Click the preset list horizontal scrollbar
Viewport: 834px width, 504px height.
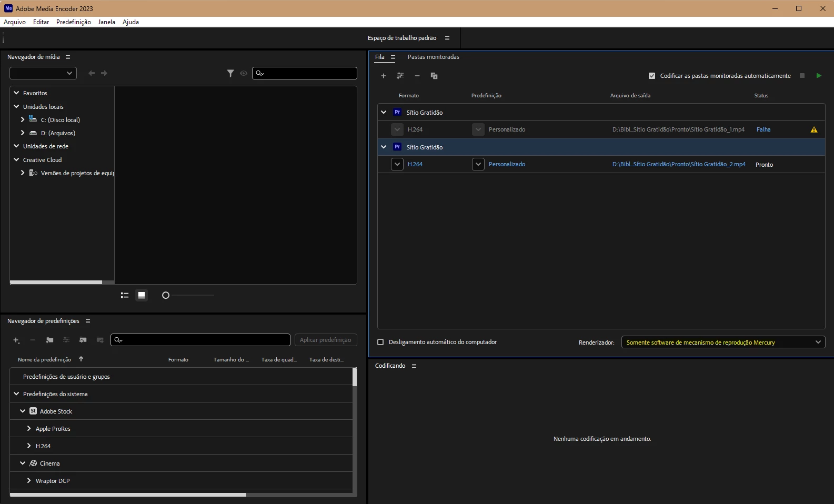(x=128, y=495)
